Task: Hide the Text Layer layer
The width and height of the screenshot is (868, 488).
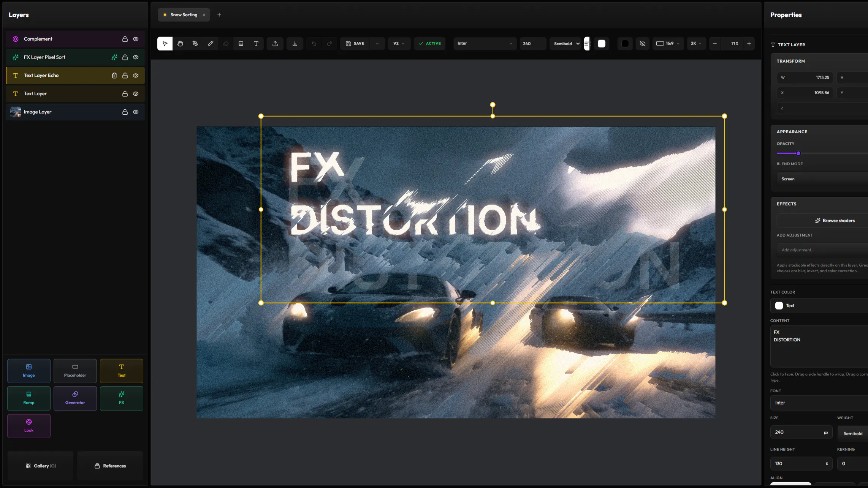Action: click(x=136, y=94)
